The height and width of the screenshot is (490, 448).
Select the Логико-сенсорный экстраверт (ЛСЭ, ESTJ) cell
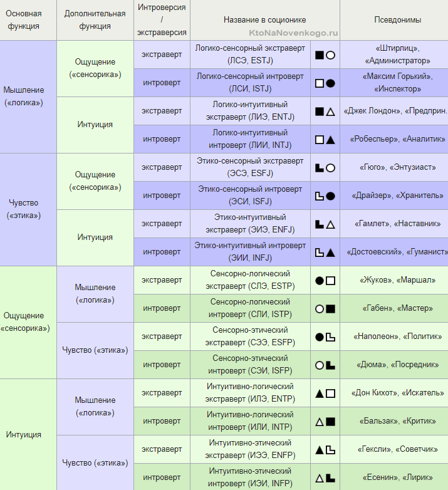pos(250,55)
